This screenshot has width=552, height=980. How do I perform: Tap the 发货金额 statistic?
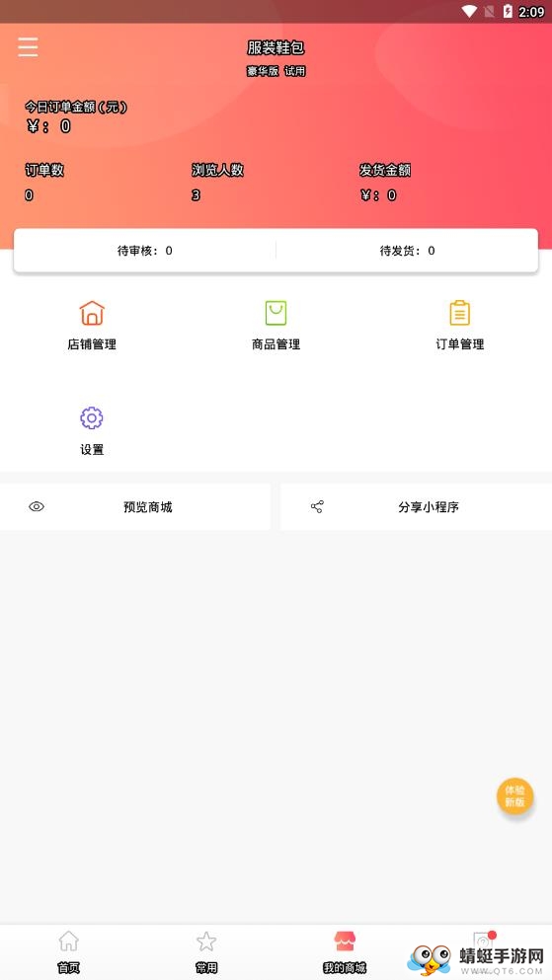tap(385, 182)
